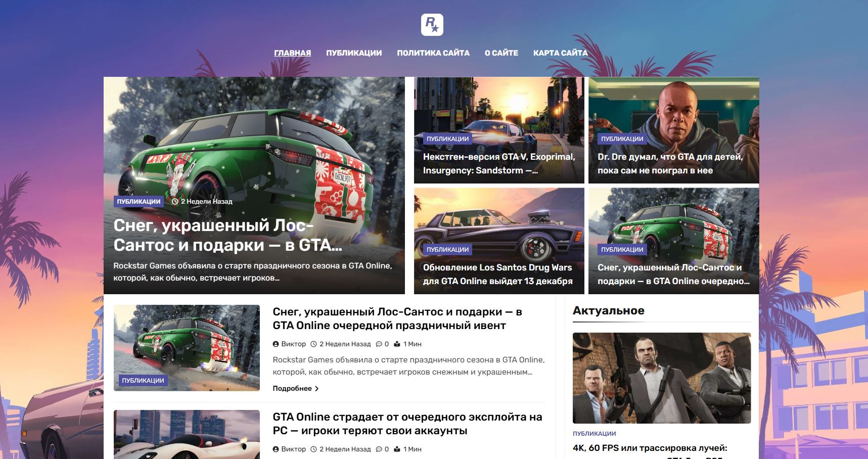Image resolution: width=868 pixels, height=459 pixels.
Task: Open white sports car article thumbnail
Action: pos(187,435)
